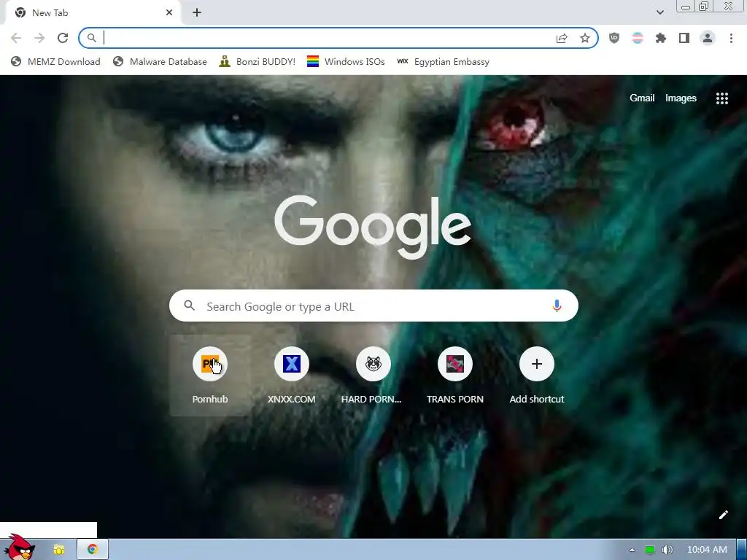Open the Egyptian Embassy bookmark
Image resolution: width=747 pixels, height=560 pixels.
coord(443,61)
